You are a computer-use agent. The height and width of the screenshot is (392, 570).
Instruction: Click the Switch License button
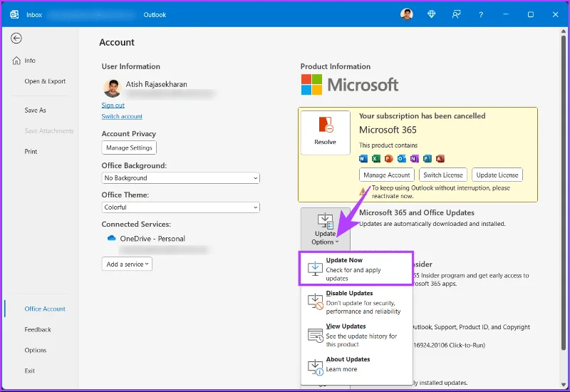(x=443, y=175)
